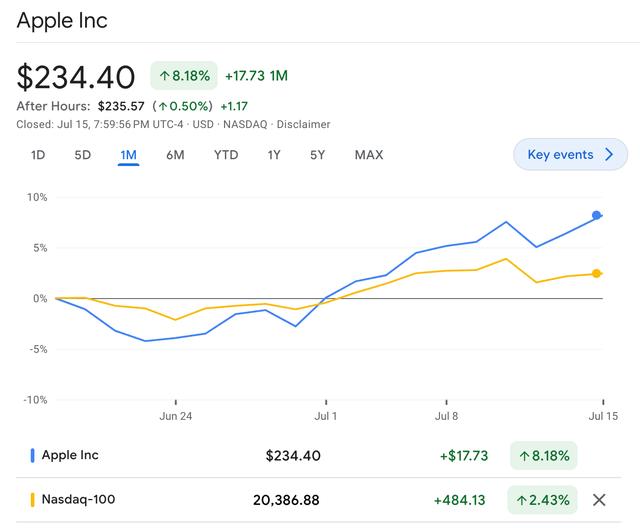Click the yellow Nasdaq-100 endpoint dot on chart
Image resolution: width=640 pixels, height=532 pixels.
coord(597,273)
